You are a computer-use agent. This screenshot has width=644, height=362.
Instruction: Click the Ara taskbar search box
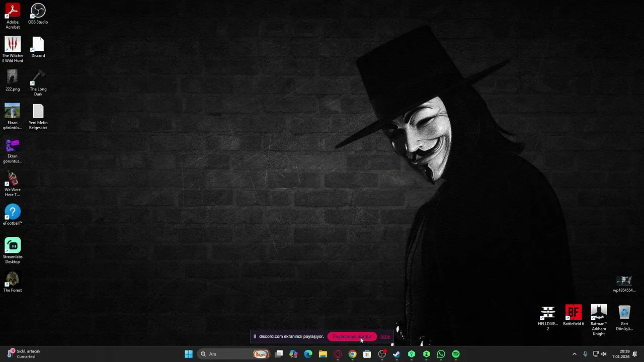coord(234,354)
